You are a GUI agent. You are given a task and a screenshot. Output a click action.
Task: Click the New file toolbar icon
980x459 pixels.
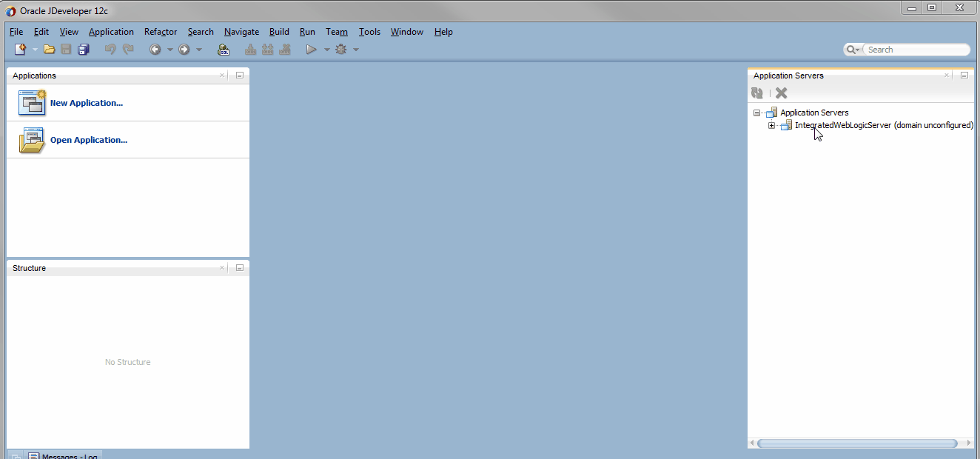click(21, 50)
